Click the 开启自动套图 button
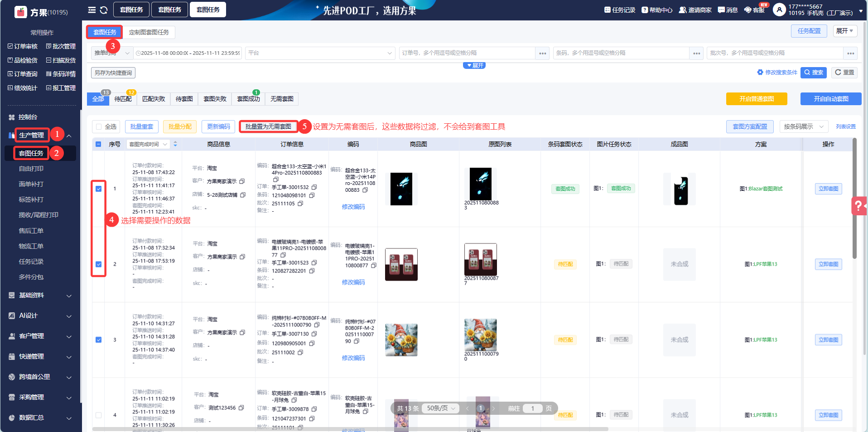868x432 pixels. coord(831,99)
